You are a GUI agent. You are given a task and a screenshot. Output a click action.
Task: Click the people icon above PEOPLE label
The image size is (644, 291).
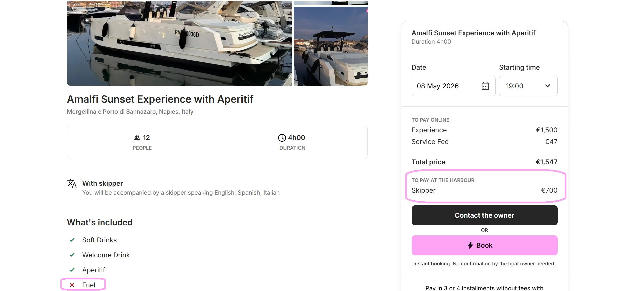[x=137, y=138]
